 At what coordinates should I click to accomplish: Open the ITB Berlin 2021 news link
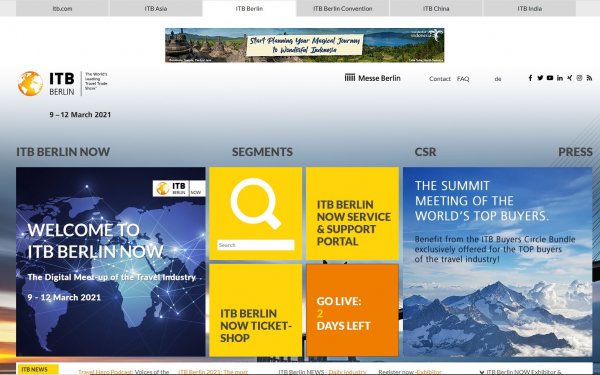point(213,372)
